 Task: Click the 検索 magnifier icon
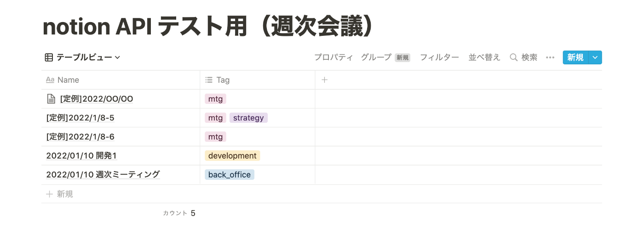514,57
